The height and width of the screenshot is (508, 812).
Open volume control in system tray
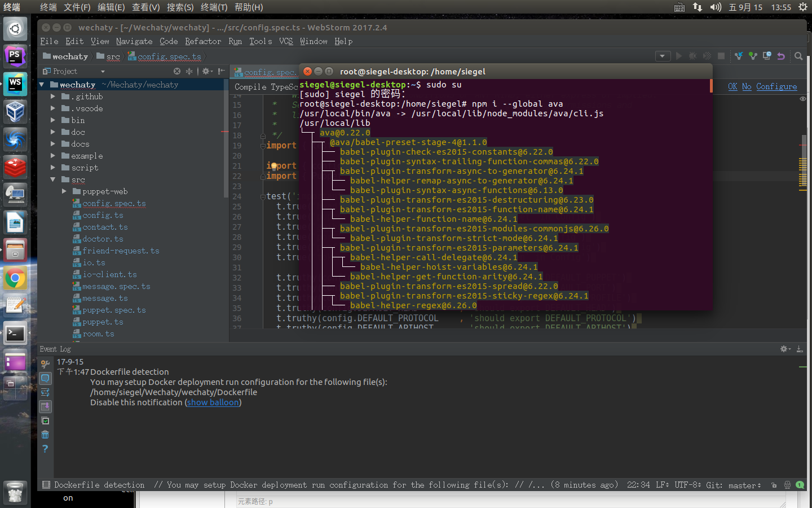pyautogui.click(x=716, y=7)
